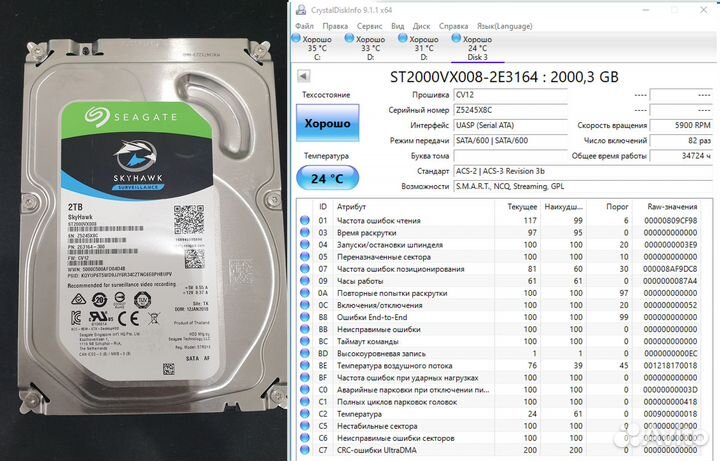720x461 pixels.
Task: Click raw value 00000809CF98
Action: pyautogui.click(x=670, y=220)
